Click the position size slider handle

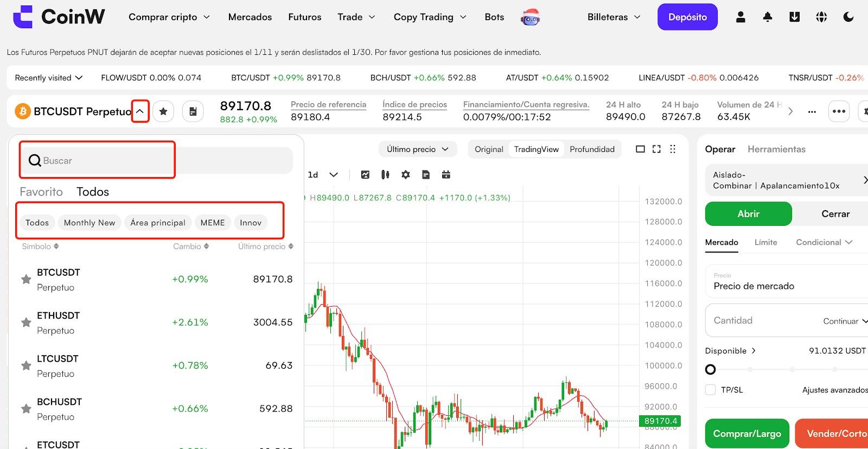tap(710, 370)
